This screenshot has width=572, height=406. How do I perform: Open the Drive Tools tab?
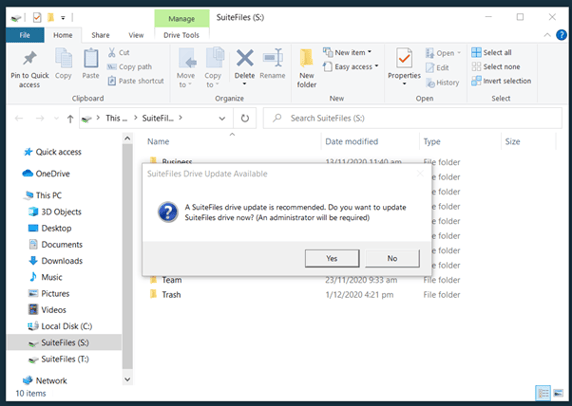tap(181, 35)
